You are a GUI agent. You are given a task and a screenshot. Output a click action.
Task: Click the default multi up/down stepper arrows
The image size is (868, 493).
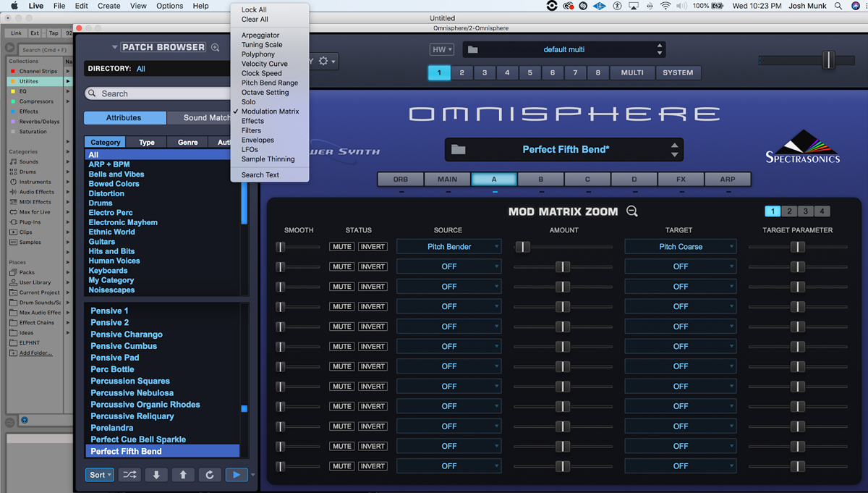pos(659,50)
